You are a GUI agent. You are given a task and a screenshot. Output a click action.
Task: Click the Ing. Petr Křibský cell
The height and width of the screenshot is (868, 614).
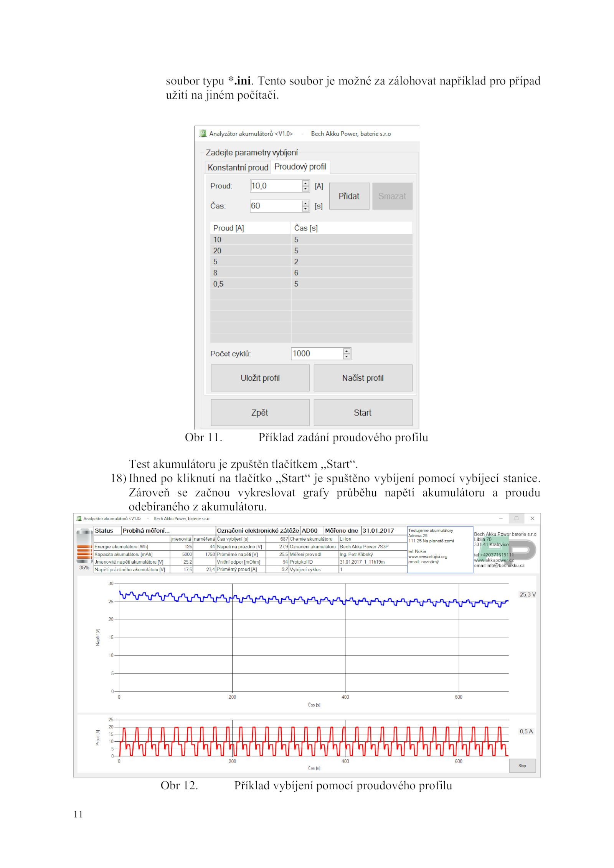(373, 554)
